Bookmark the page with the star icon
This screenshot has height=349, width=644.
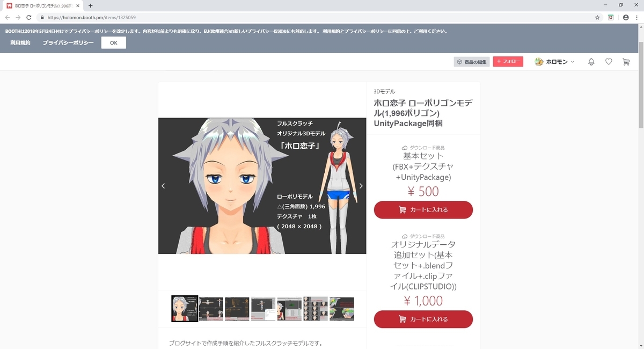597,17
